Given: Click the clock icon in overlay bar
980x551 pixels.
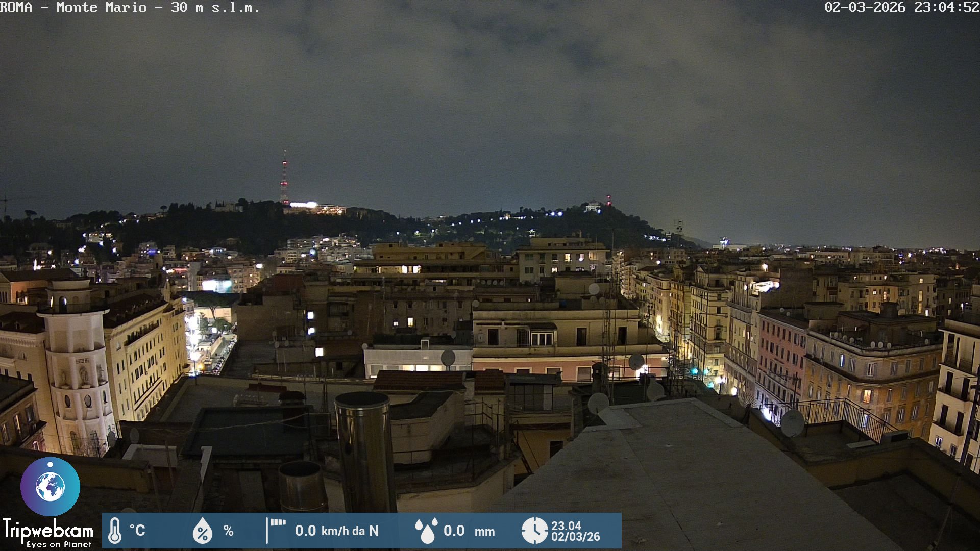Looking at the screenshot, I should (x=534, y=531).
